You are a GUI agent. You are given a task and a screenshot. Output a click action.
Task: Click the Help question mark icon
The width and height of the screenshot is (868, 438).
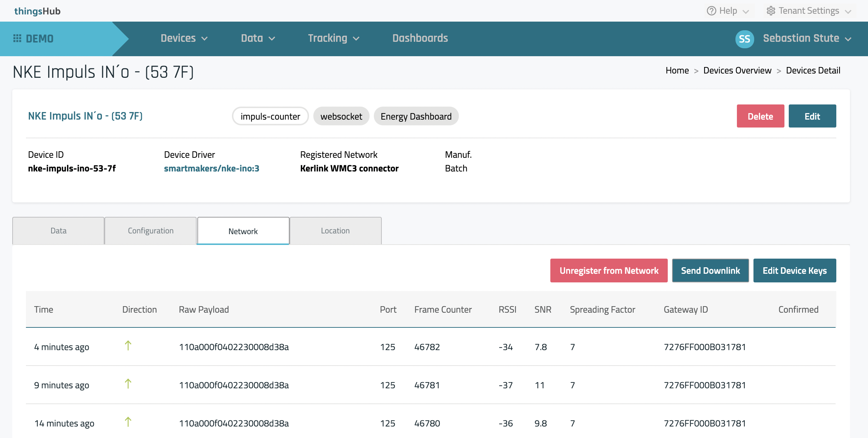711,11
